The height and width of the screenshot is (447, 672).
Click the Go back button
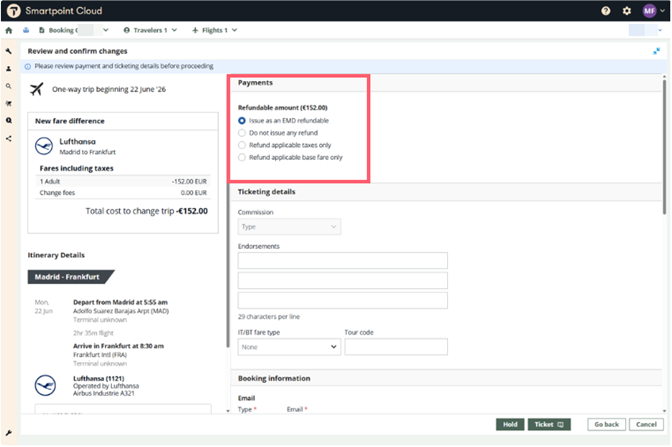pyautogui.click(x=606, y=424)
